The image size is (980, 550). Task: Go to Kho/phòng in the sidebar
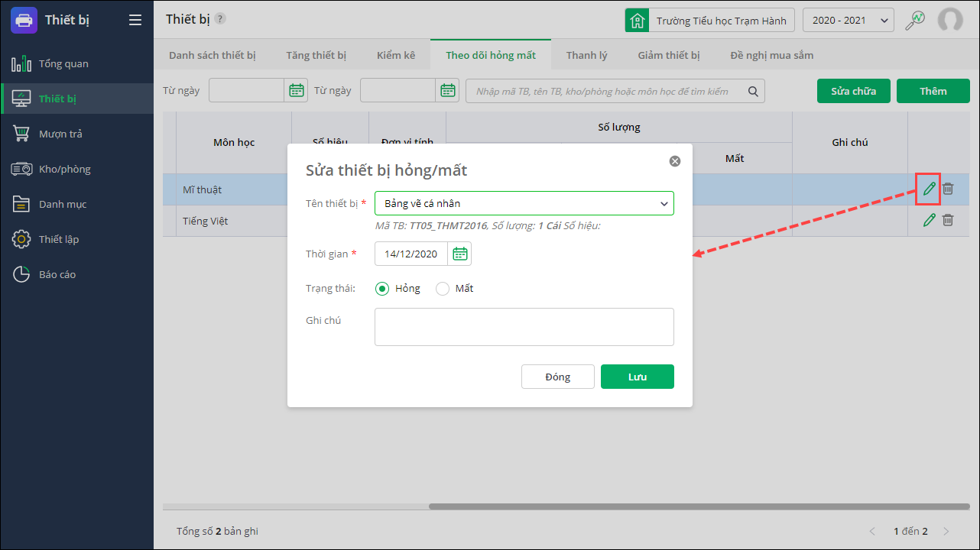76,169
